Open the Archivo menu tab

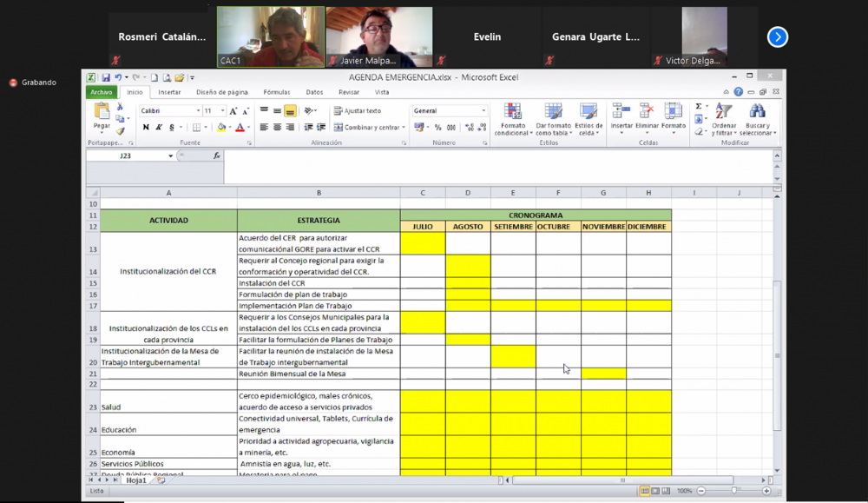pyautogui.click(x=102, y=92)
